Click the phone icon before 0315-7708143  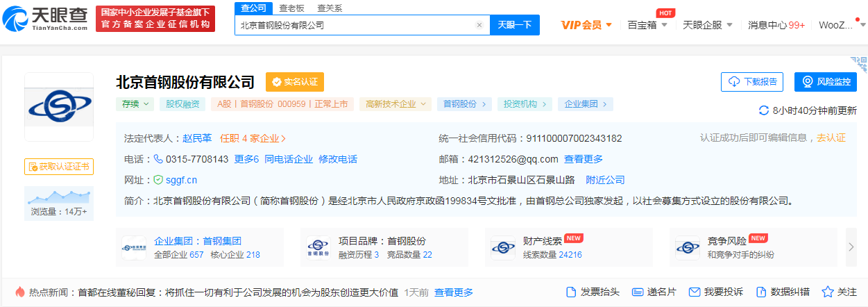(158, 159)
